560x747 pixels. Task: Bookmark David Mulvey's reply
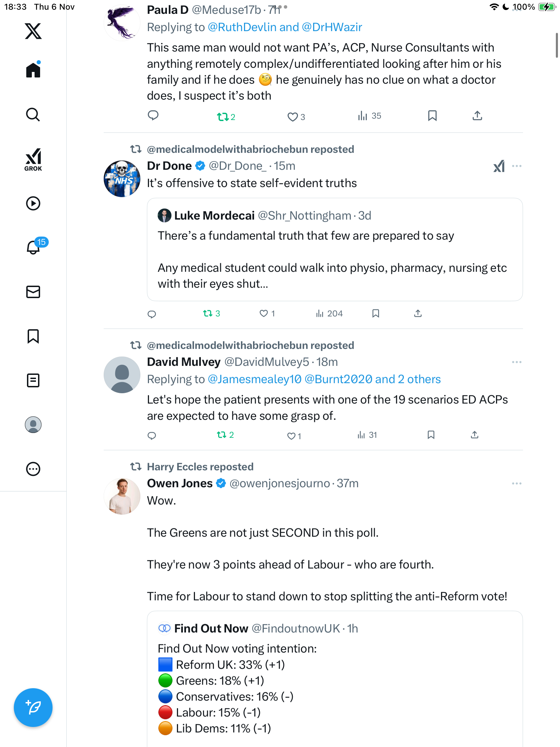point(431,435)
